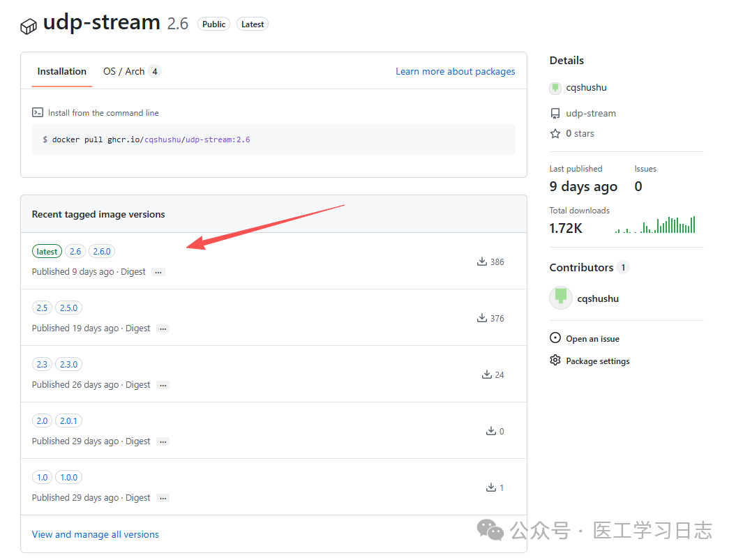This screenshot has height=560, width=736.
Task: Open Learn more about packages link
Action: click(x=455, y=71)
